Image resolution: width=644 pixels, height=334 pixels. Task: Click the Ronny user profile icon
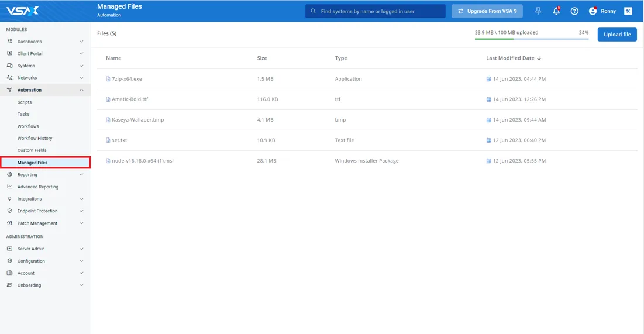593,11
